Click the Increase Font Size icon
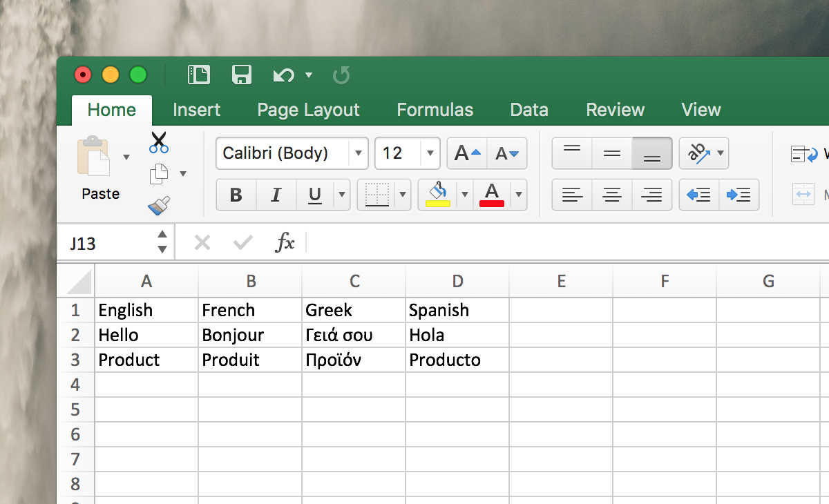Image resolution: width=829 pixels, height=504 pixels. coord(467,153)
